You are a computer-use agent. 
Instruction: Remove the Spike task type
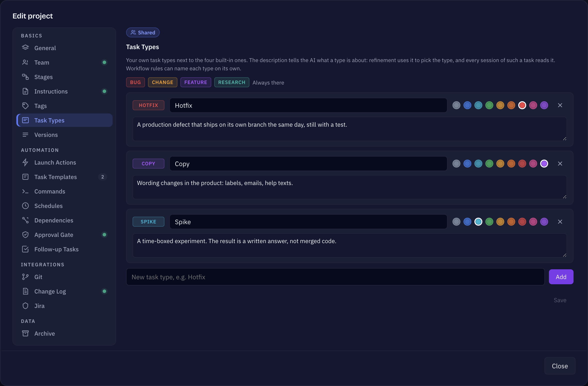point(560,222)
